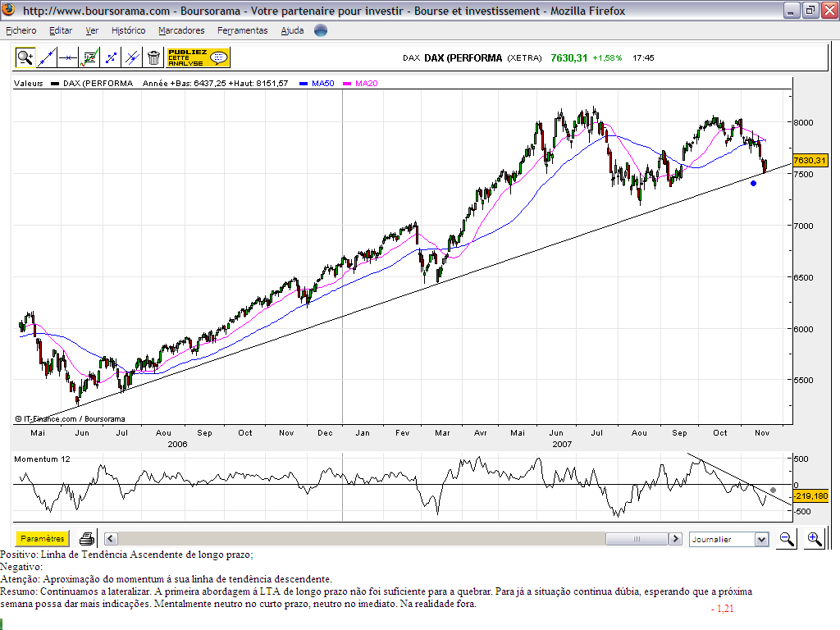Image resolution: width=840 pixels, height=630 pixels.
Task: Select the trend line drawing tool
Action: pyautogui.click(x=47, y=57)
